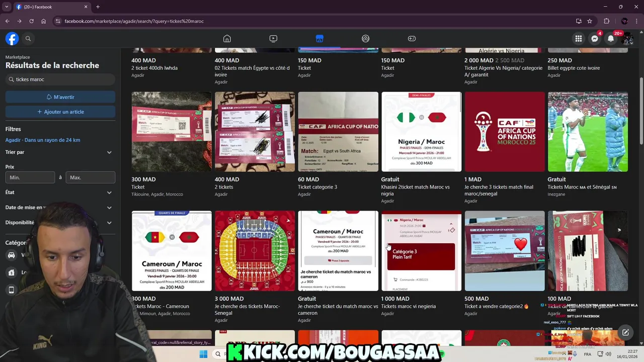Select the property rentals house icon
The width and height of the screenshot is (644, 362).
pyautogui.click(x=12, y=273)
